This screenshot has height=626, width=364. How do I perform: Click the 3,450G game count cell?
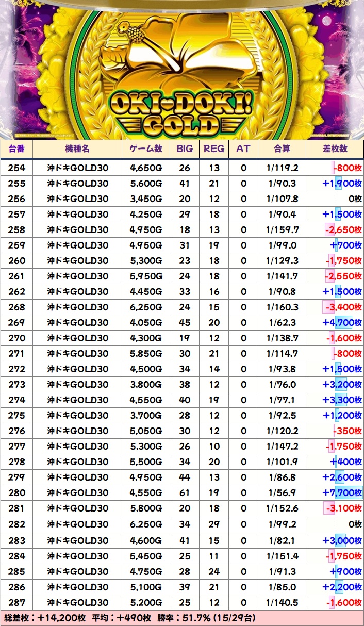pyautogui.click(x=146, y=199)
